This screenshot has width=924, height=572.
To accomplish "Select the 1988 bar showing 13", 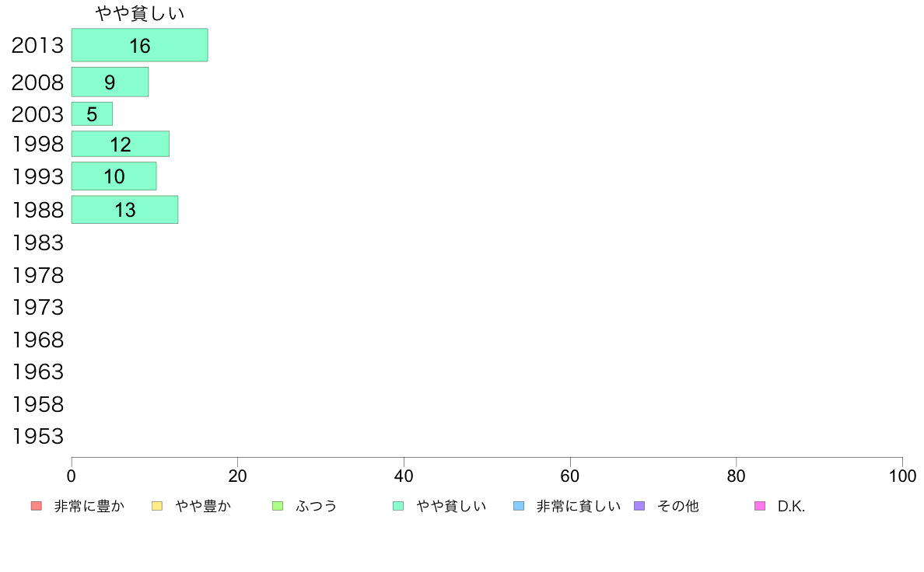I will click(125, 210).
